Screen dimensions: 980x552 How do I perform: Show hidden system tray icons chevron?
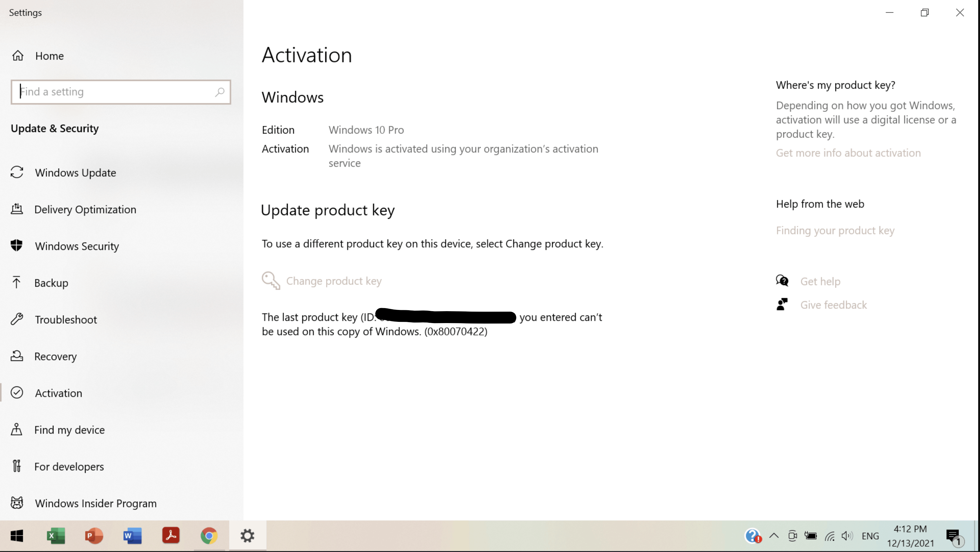pos(774,536)
